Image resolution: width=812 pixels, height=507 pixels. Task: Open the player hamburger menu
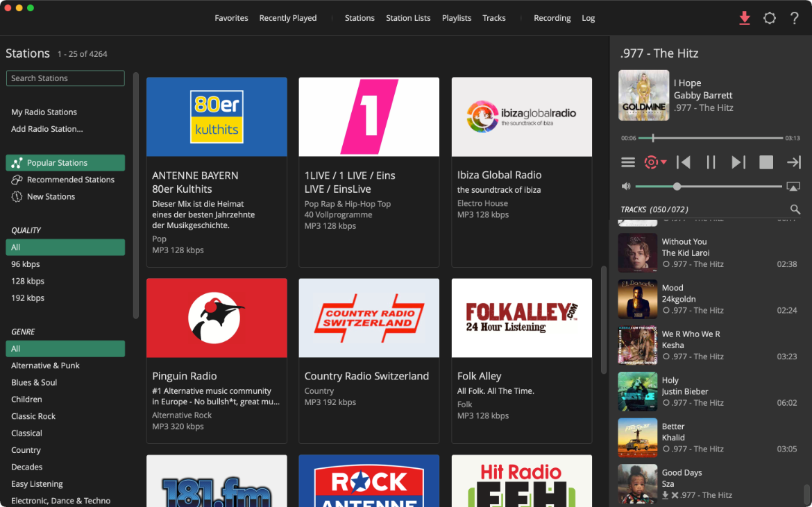point(628,162)
